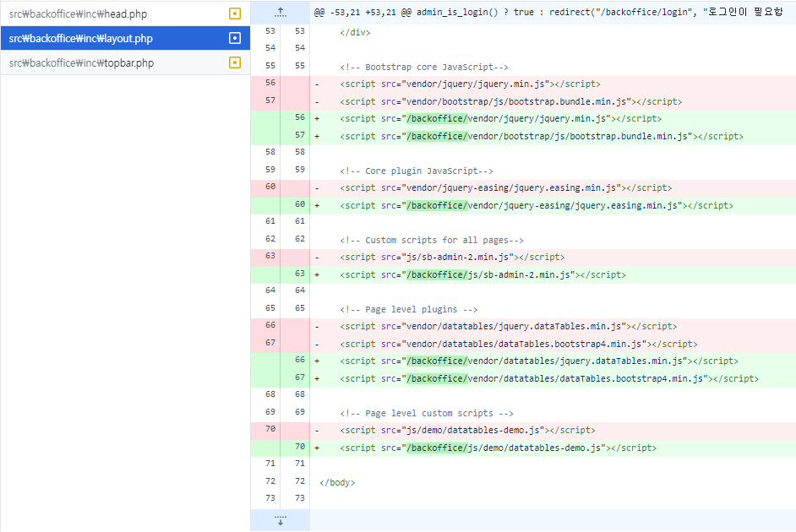Click old line number 63 in gutter
The image size is (796, 532).
pos(270,256)
